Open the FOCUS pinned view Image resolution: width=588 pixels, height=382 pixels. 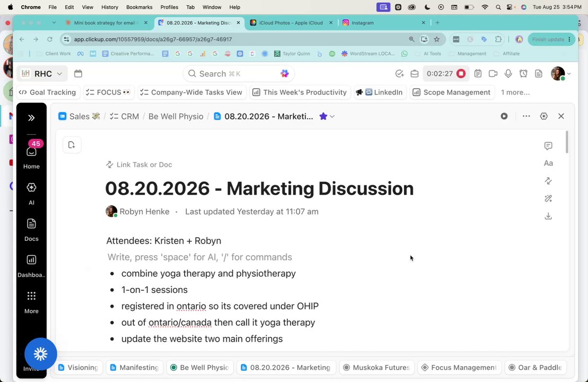click(108, 92)
